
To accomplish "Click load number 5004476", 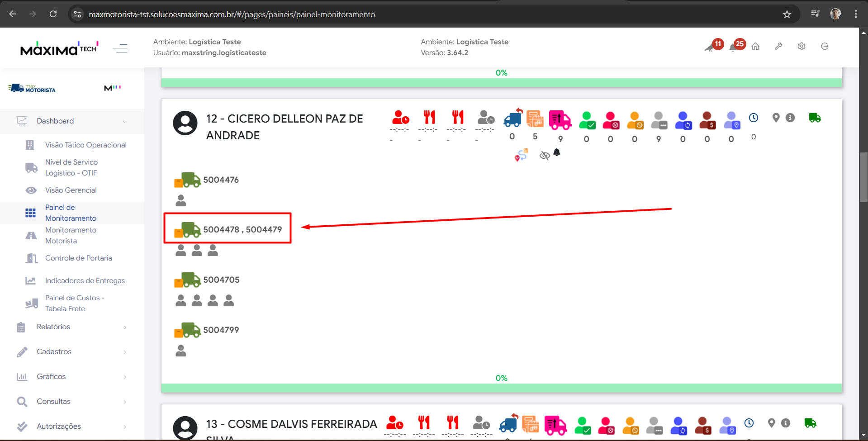I will [x=221, y=180].
